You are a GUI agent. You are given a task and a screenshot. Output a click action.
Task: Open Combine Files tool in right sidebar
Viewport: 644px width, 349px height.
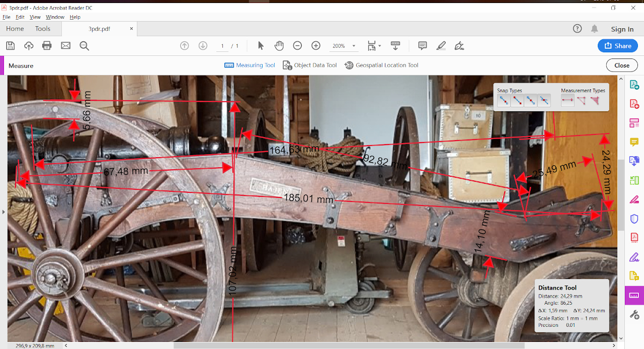[634, 161]
